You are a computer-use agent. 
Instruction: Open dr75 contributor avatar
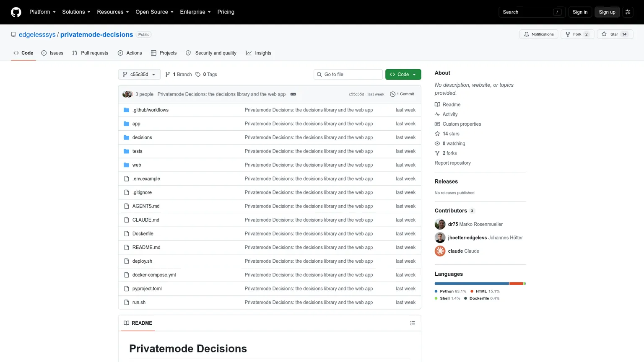coord(440,224)
